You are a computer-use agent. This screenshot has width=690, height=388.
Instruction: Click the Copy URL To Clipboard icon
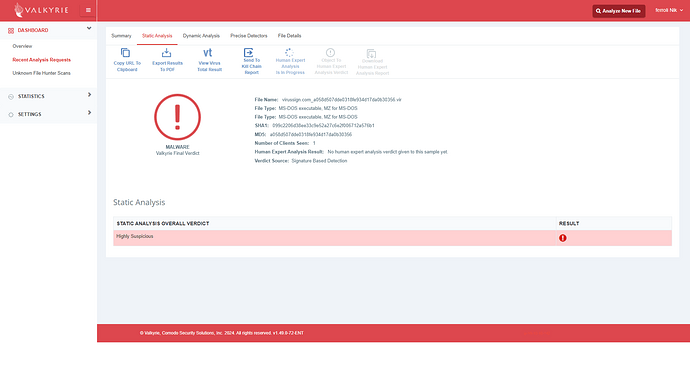tap(125, 53)
